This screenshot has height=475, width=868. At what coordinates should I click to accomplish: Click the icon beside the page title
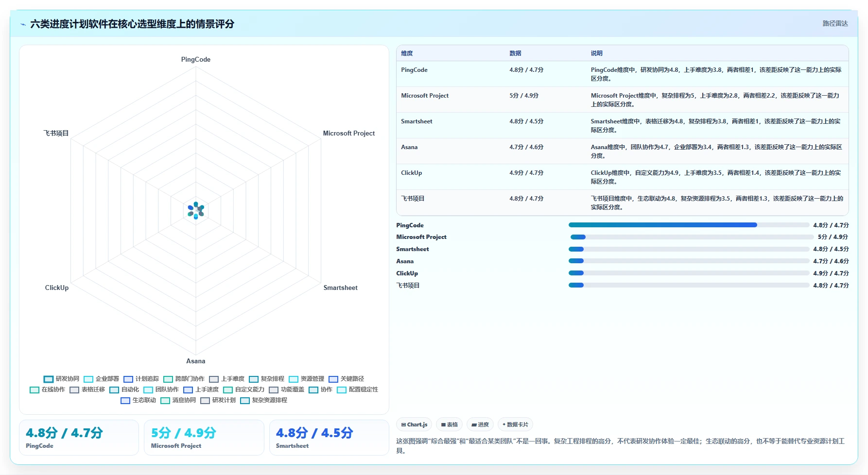point(23,24)
